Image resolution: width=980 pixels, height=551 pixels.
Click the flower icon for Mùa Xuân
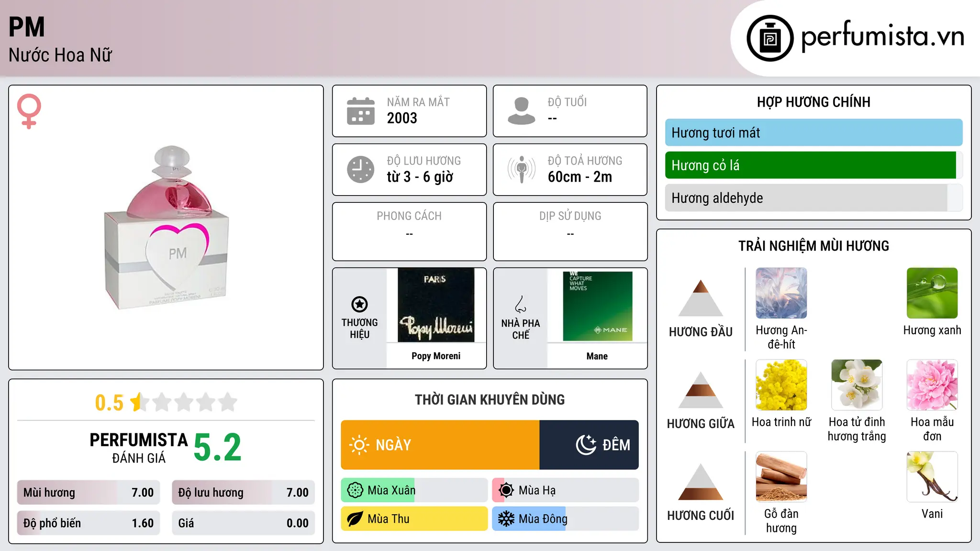pos(355,490)
